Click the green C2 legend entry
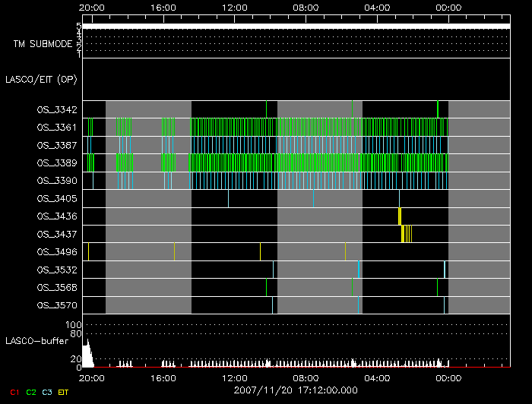 [31, 392]
